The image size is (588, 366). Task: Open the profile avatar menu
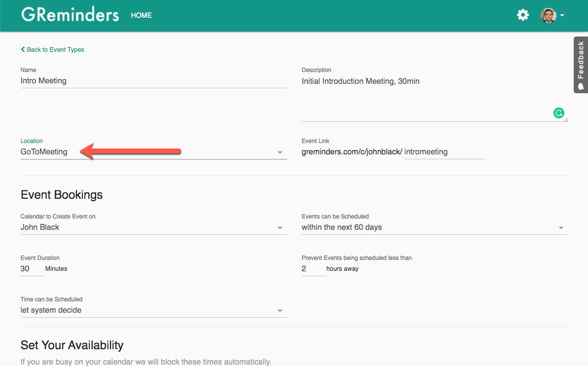[x=549, y=15]
